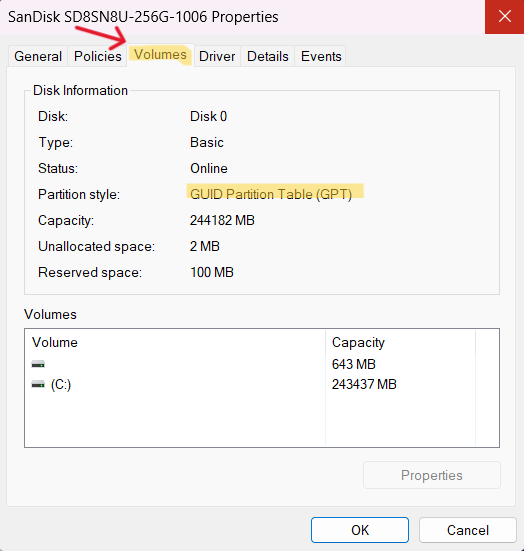The image size is (524, 551).
Task: Go to the Driver tab
Action: 217,56
